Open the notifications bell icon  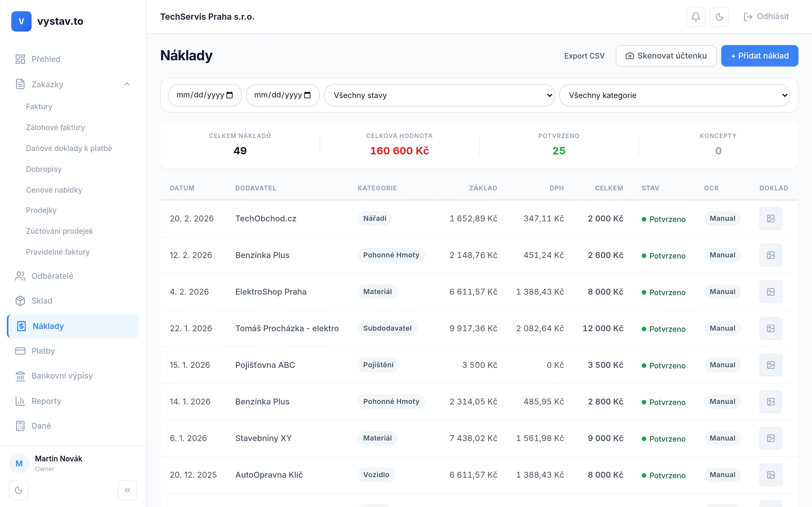pos(696,17)
